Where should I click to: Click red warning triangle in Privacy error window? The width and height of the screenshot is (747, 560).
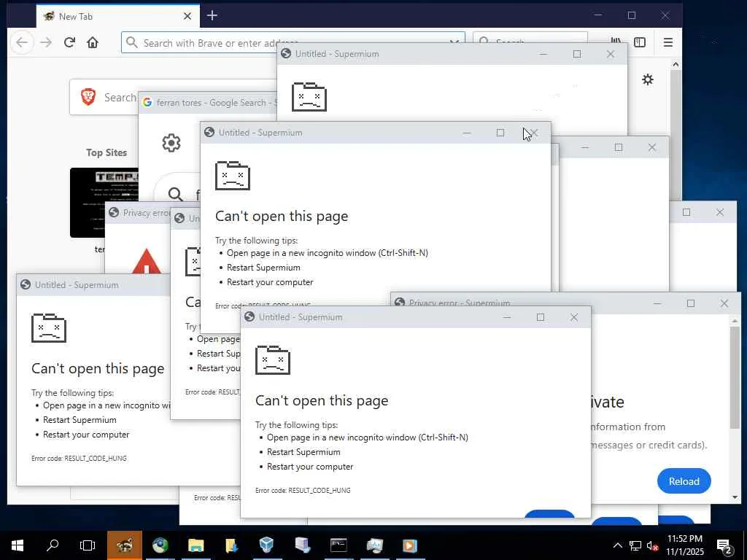(146, 262)
